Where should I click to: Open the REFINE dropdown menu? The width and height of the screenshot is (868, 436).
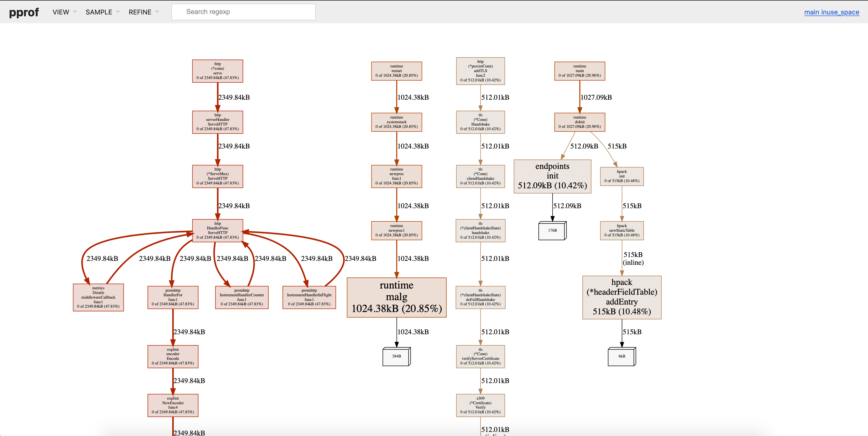[x=143, y=12]
